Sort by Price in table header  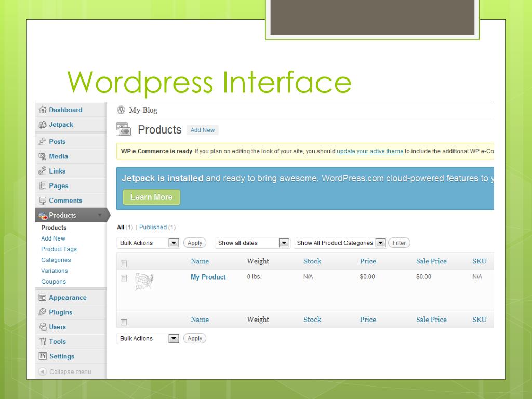point(368,261)
